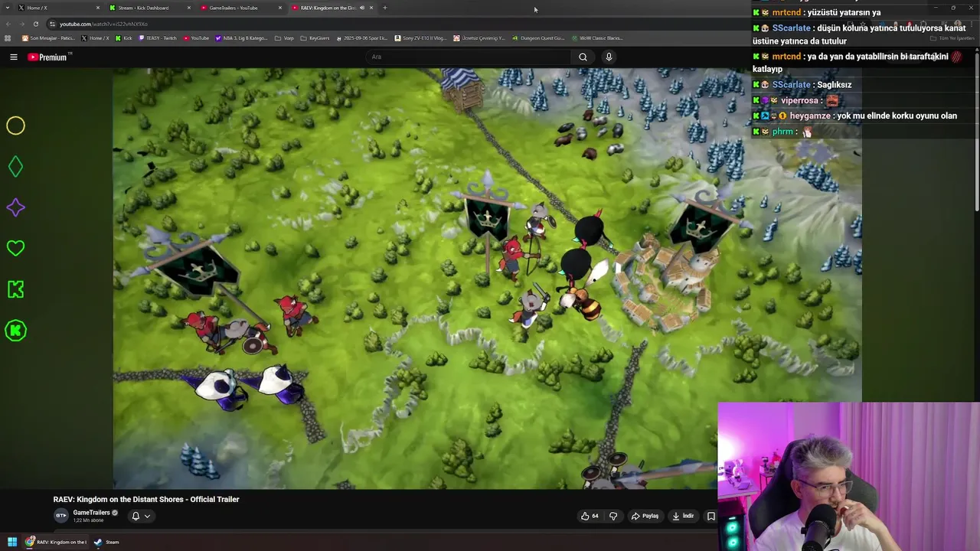Viewport: 980px width, 551px height.
Task: Download the video with İndir button
Action: tap(683, 516)
